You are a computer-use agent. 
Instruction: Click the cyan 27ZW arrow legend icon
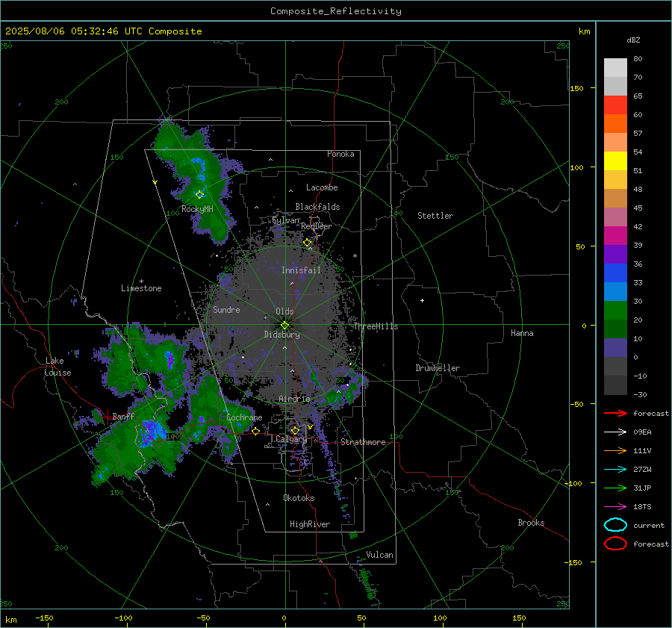[x=615, y=469]
